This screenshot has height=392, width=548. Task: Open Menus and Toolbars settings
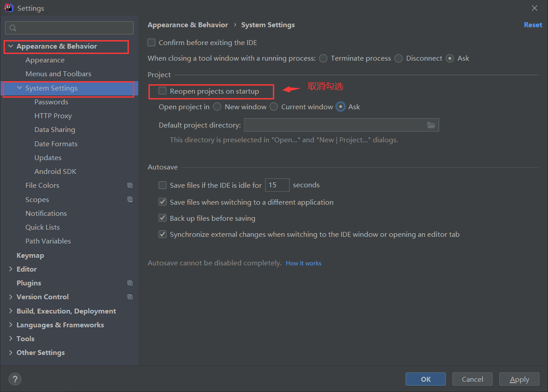click(x=58, y=74)
